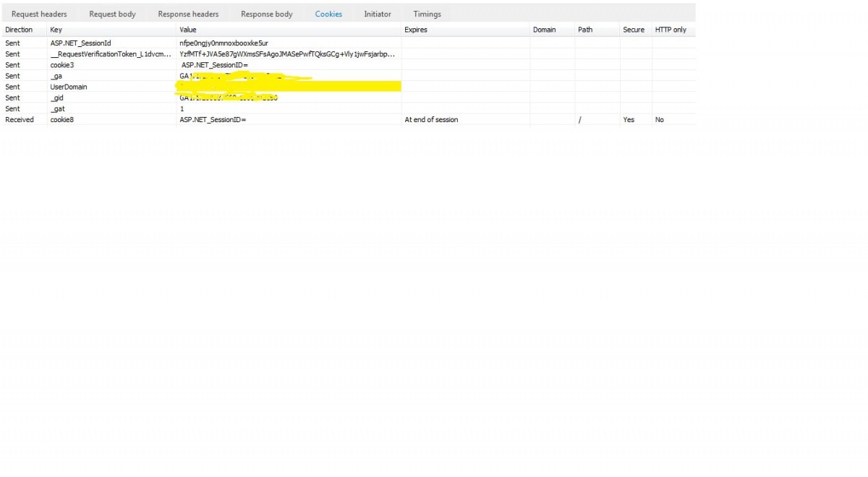Select the Cookies tab
The width and height of the screenshot is (868, 477).
(328, 14)
